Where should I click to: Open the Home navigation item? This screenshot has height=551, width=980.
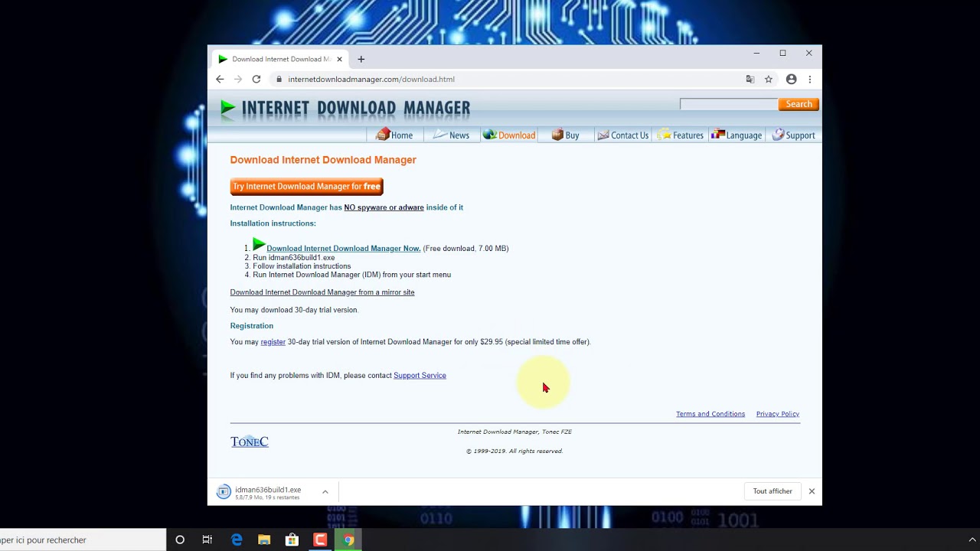coord(394,135)
